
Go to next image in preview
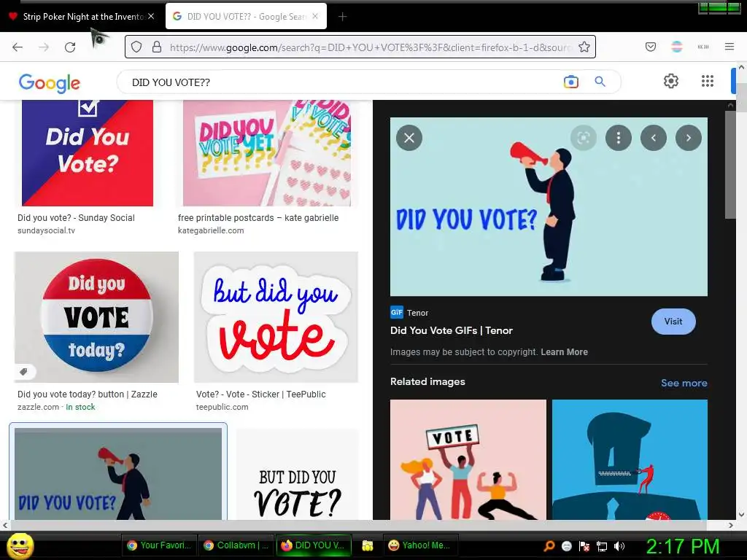tap(689, 138)
